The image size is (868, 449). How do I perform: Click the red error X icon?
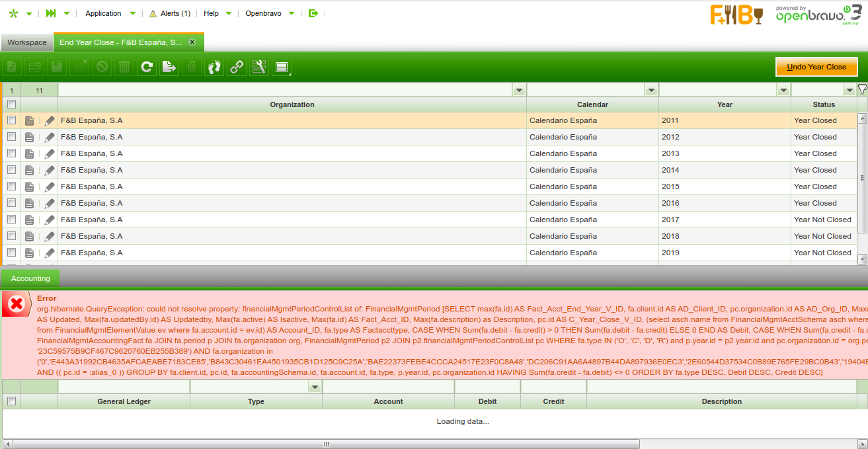17,304
